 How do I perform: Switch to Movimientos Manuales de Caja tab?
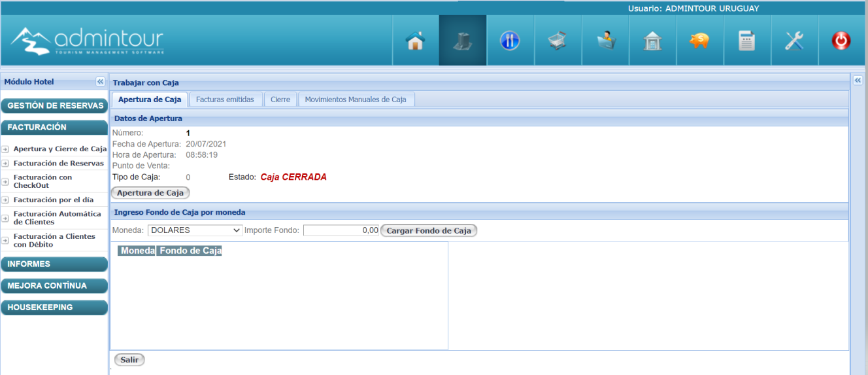(x=356, y=99)
